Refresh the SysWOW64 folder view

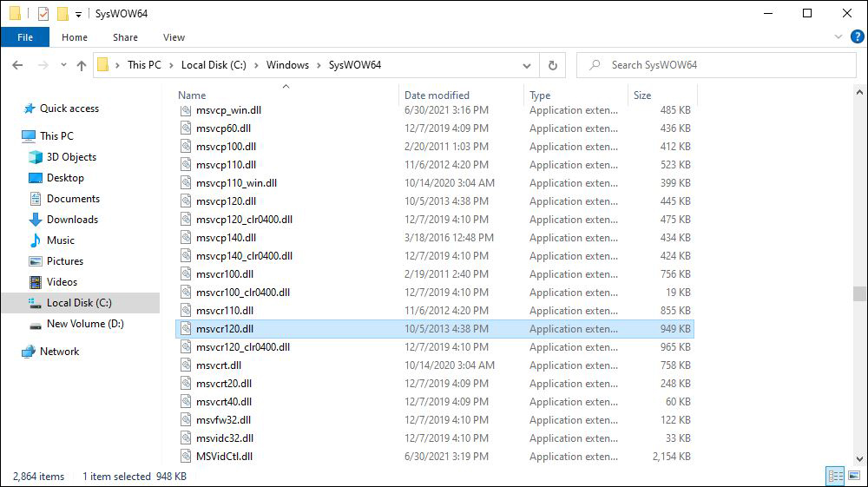552,65
